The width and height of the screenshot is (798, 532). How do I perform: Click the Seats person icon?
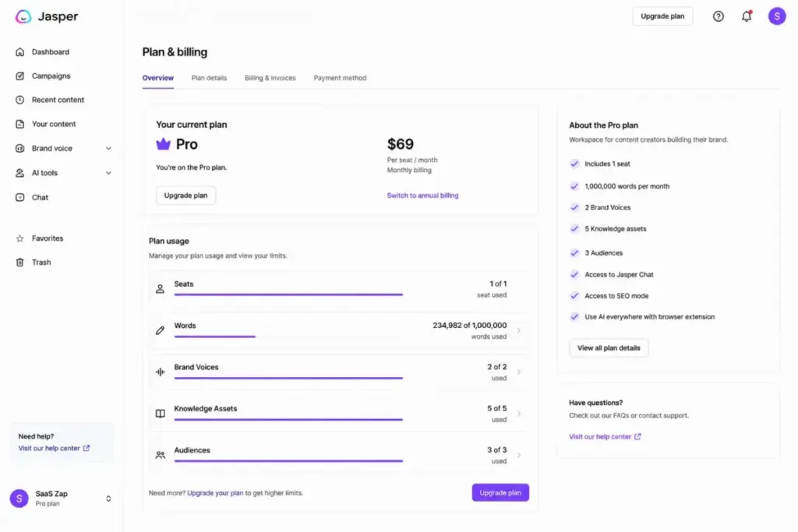point(160,289)
